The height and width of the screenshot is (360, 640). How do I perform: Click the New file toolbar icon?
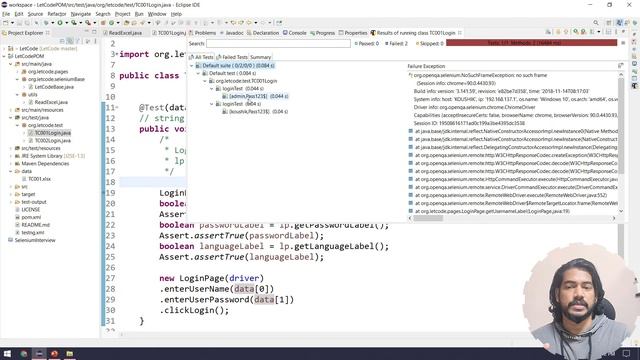6,23
